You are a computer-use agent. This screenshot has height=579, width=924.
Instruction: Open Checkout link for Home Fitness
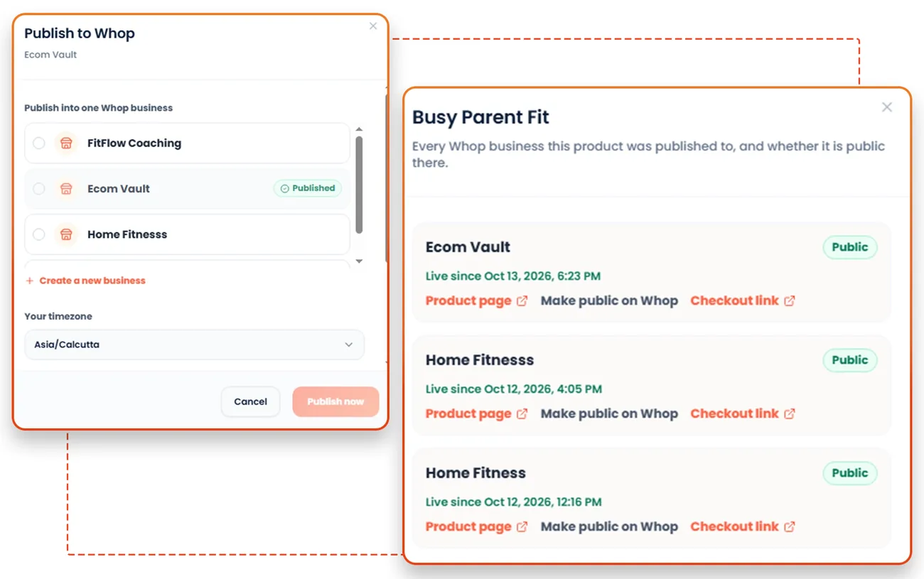[x=735, y=526]
